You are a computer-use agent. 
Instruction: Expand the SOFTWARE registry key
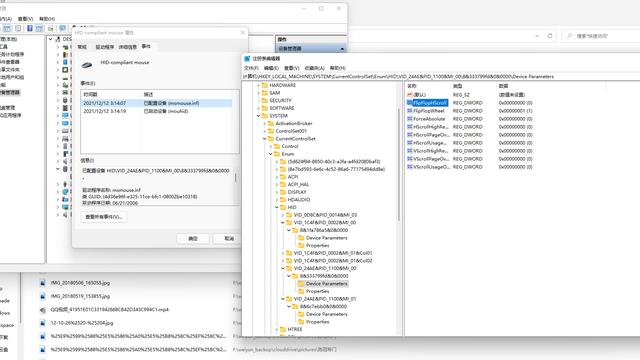tap(258, 108)
